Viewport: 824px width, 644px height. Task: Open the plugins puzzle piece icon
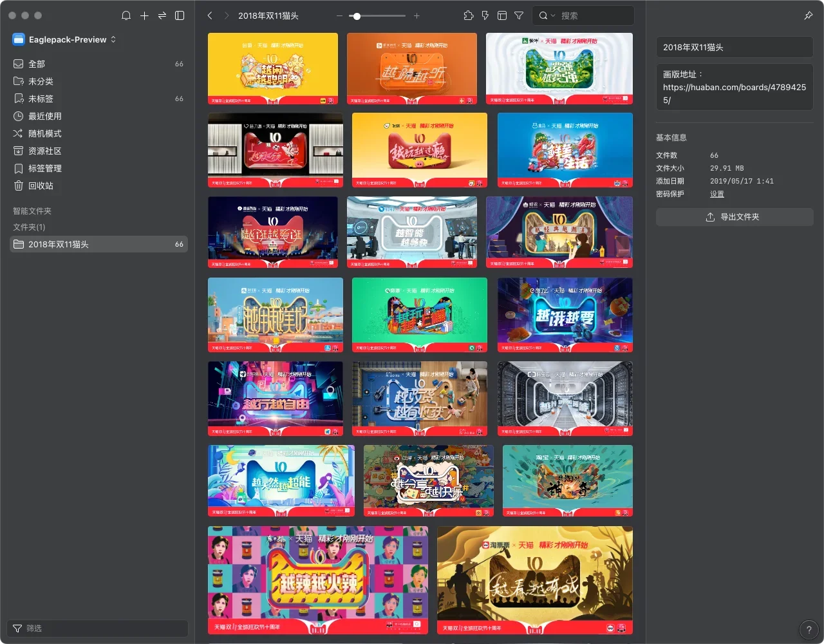(469, 15)
